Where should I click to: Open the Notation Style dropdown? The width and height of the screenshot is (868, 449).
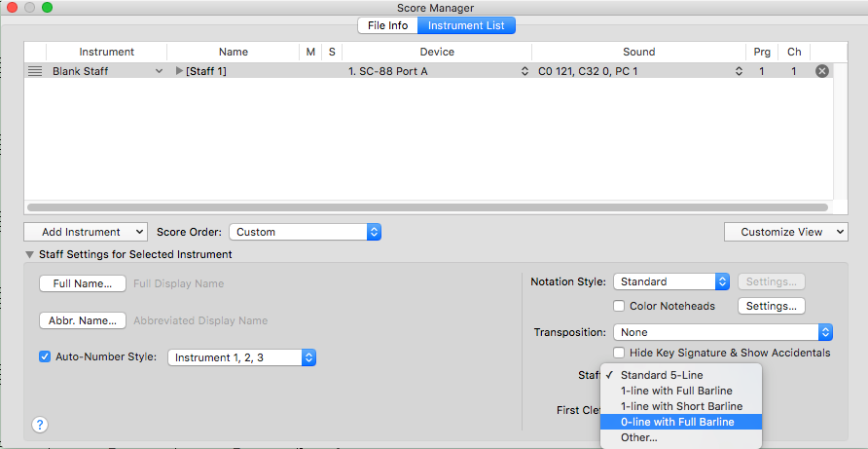[x=670, y=281]
